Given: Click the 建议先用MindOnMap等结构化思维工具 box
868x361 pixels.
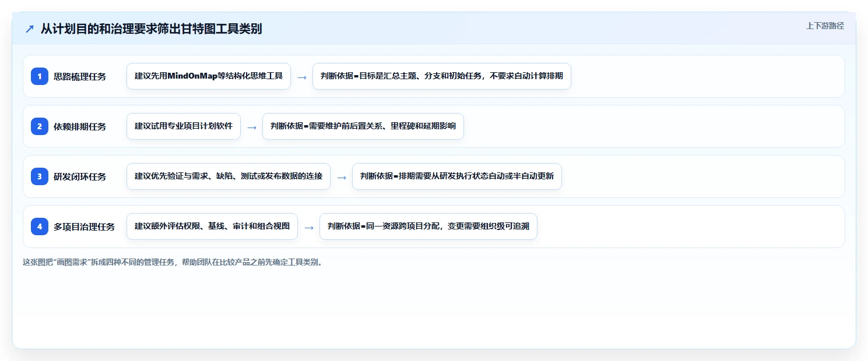Looking at the screenshot, I should (209, 76).
